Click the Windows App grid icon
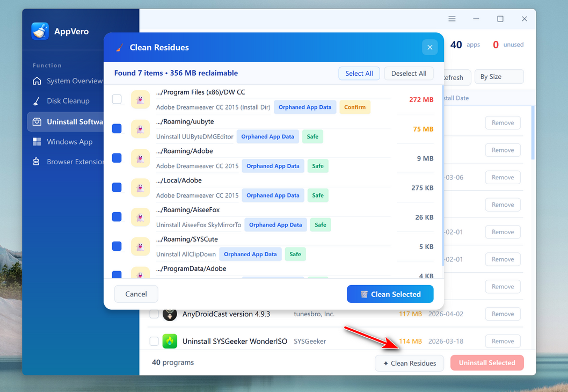 click(x=37, y=142)
